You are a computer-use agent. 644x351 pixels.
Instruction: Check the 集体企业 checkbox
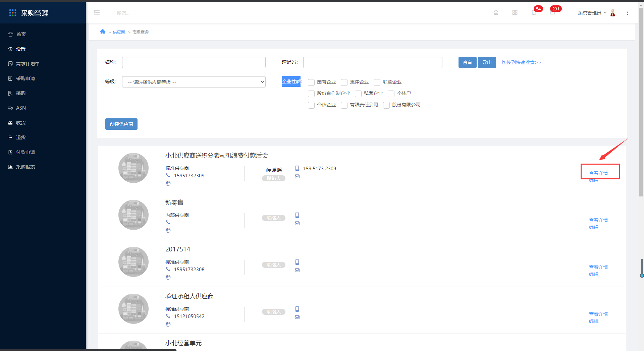pos(344,82)
